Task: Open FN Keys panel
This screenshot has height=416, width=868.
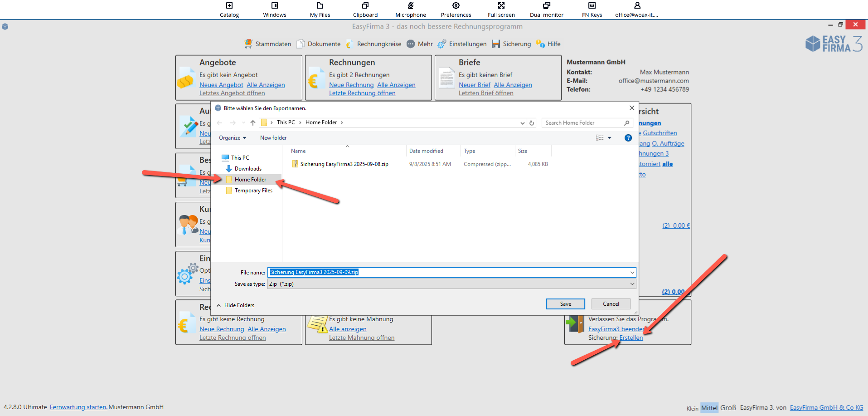Action: pos(592,6)
